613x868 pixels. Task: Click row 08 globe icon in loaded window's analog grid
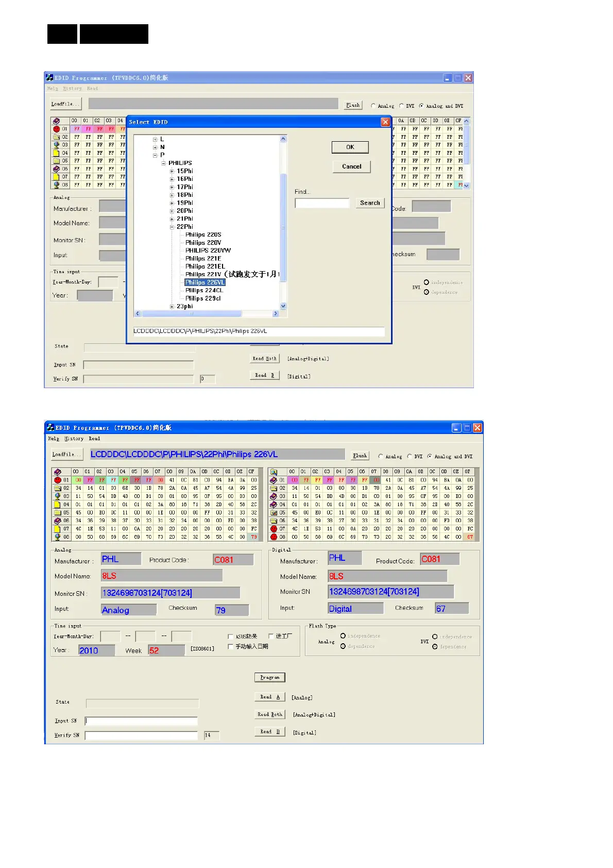58,537
